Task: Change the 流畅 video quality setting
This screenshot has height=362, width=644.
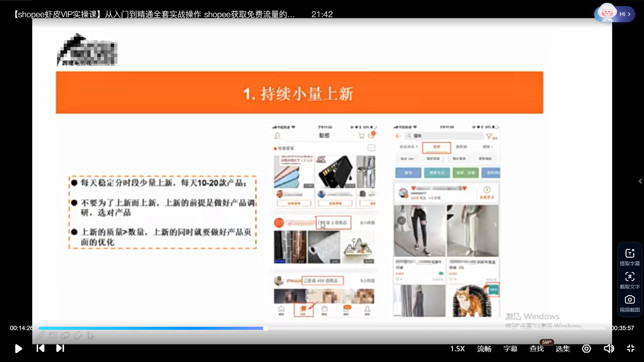Action: tap(484, 349)
